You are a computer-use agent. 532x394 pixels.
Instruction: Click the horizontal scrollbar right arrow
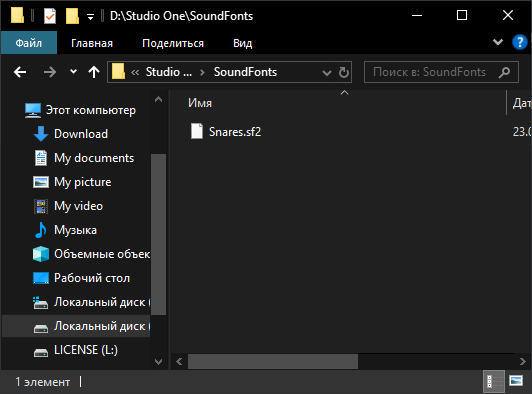(x=522, y=361)
